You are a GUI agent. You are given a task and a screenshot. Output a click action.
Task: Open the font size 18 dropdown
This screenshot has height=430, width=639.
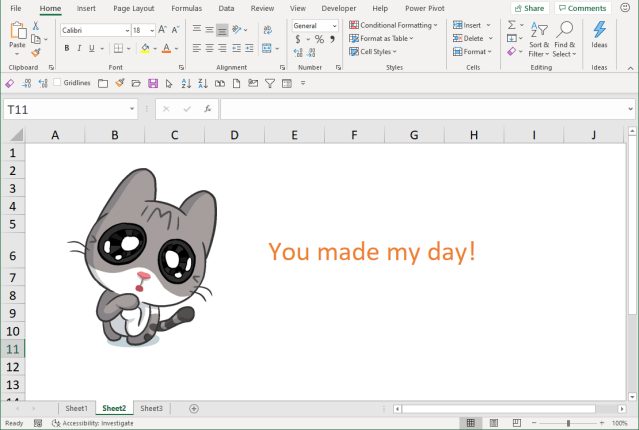[x=152, y=31]
